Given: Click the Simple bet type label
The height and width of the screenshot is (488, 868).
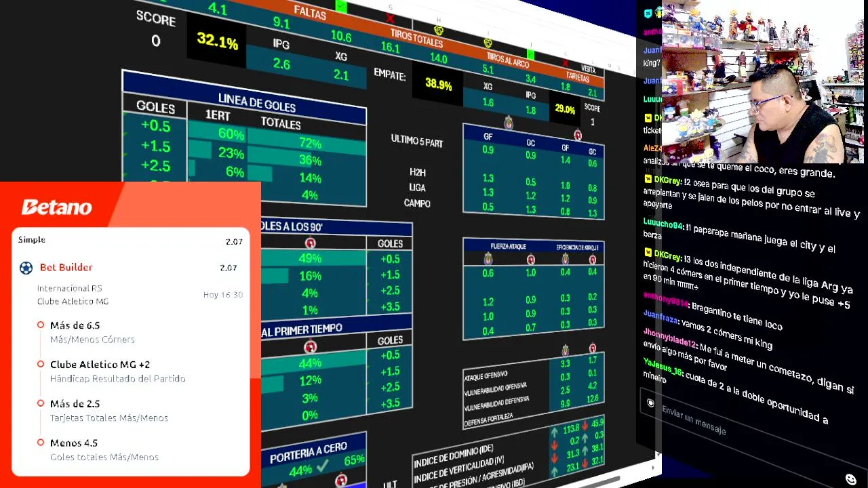Looking at the screenshot, I should 32,240.
